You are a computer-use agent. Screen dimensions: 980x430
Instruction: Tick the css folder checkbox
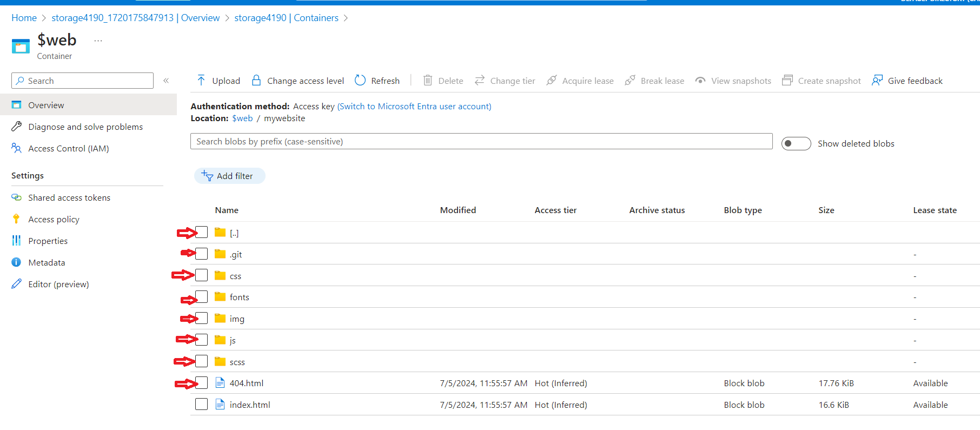(202, 276)
